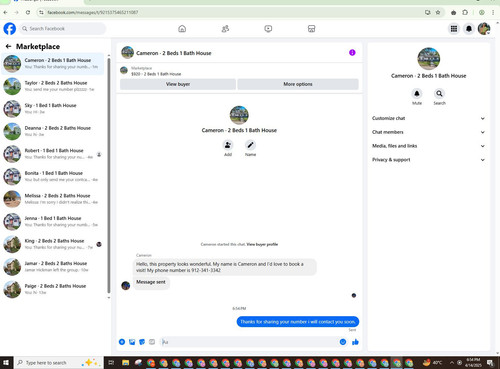Open the Facebook menu grid icon
500x369 pixels.
(454, 29)
